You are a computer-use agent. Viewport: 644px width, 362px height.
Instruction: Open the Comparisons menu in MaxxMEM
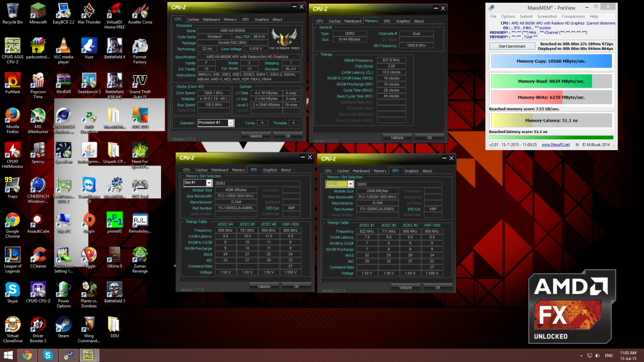click(573, 17)
